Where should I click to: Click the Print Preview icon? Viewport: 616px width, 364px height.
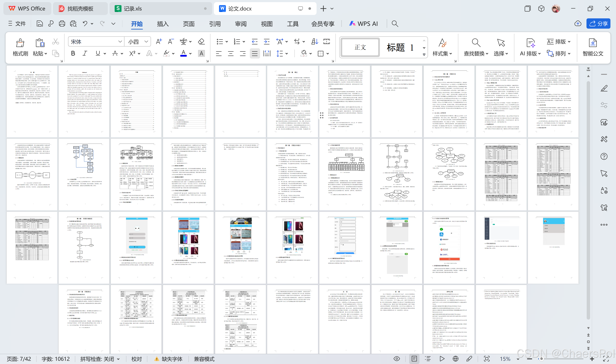73,23
